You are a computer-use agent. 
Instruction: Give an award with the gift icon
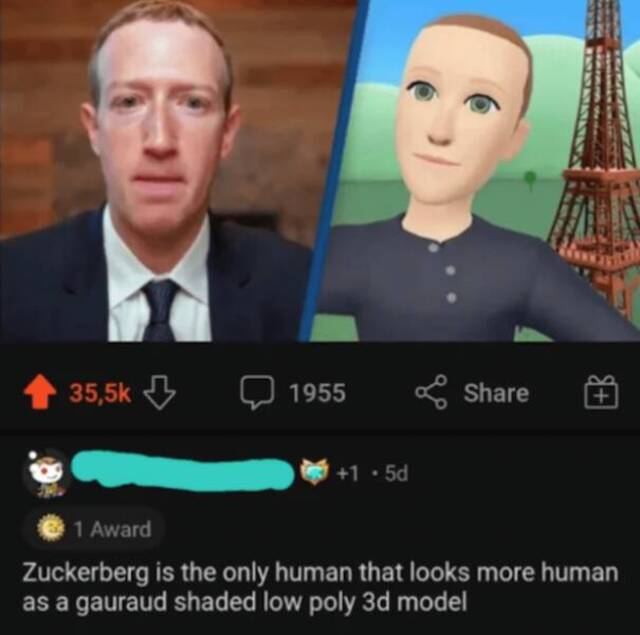tap(601, 392)
